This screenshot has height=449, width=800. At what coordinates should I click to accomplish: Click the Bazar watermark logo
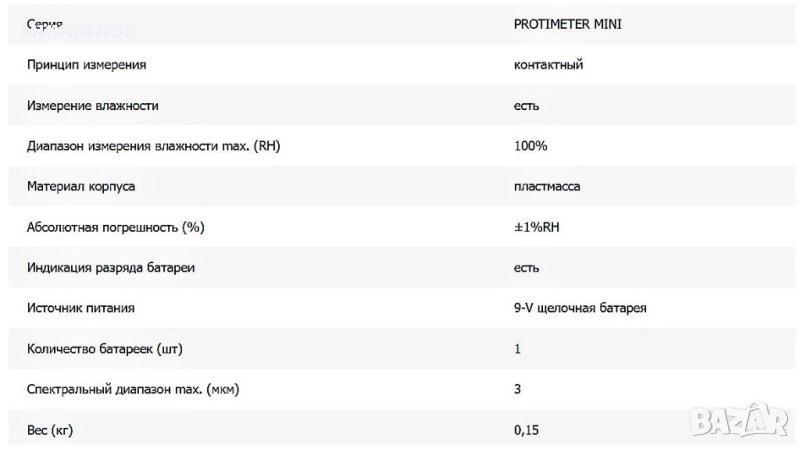click(x=739, y=420)
